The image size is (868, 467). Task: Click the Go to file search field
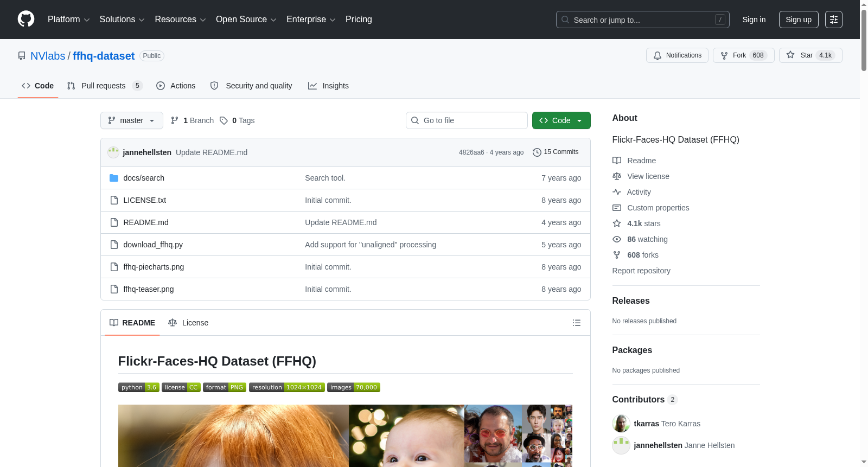(x=467, y=120)
